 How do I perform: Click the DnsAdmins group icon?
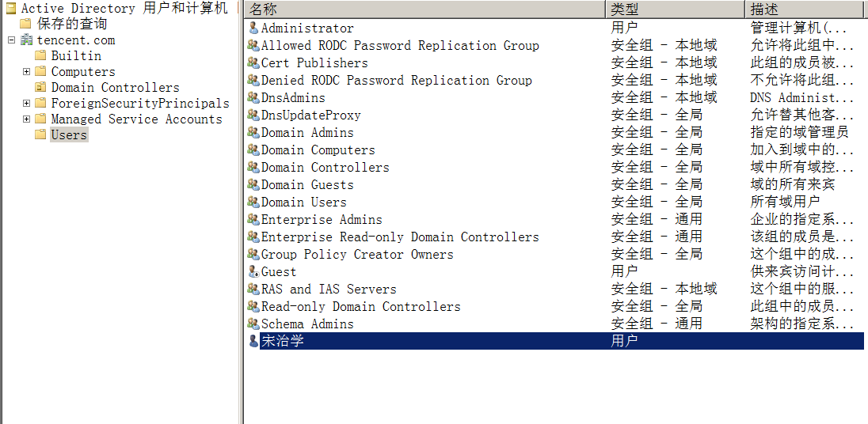(253, 98)
